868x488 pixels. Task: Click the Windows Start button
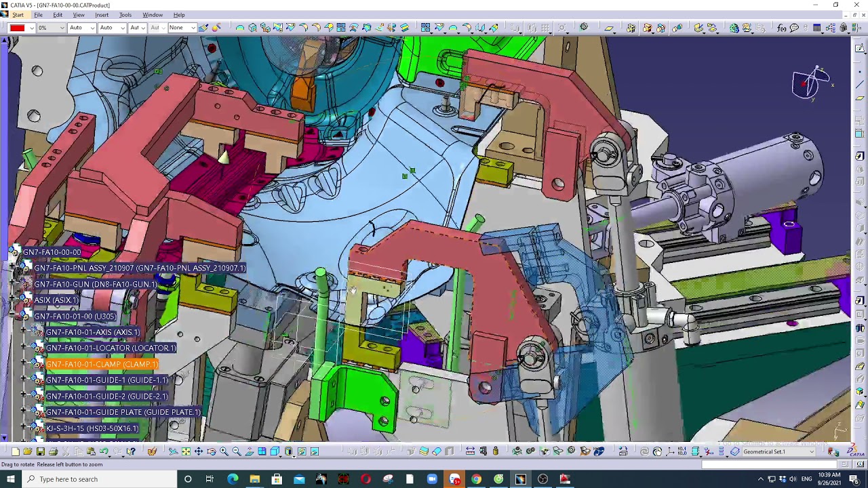click(x=10, y=479)
